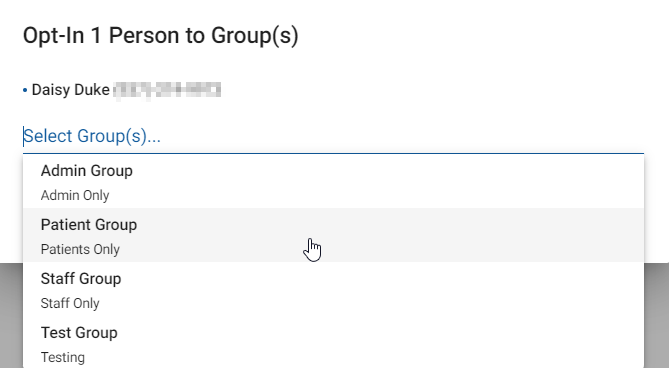This screenshot has width=669, height=368.
Task: Click the 'Patients Only' subtitle
Action: (80, 249)
